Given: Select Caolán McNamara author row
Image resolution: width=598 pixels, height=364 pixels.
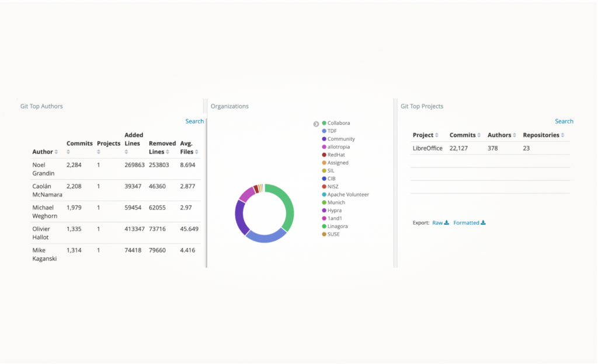Looking at the screenshot, I should 116,190.
